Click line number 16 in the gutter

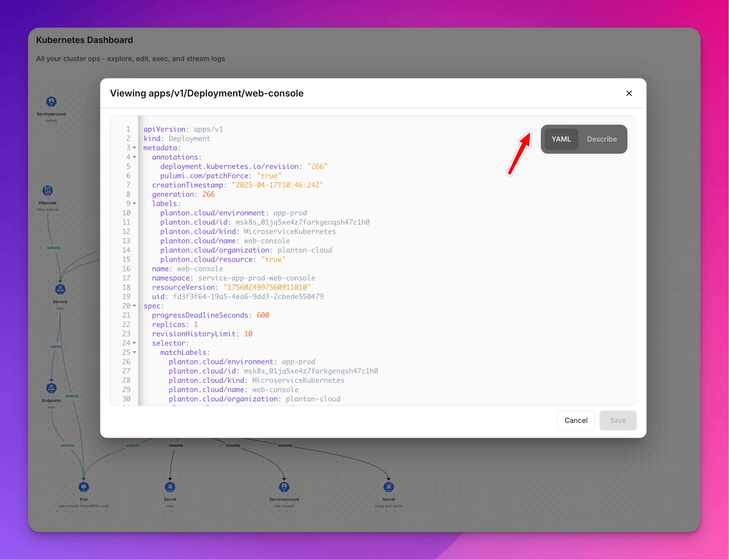126,269
